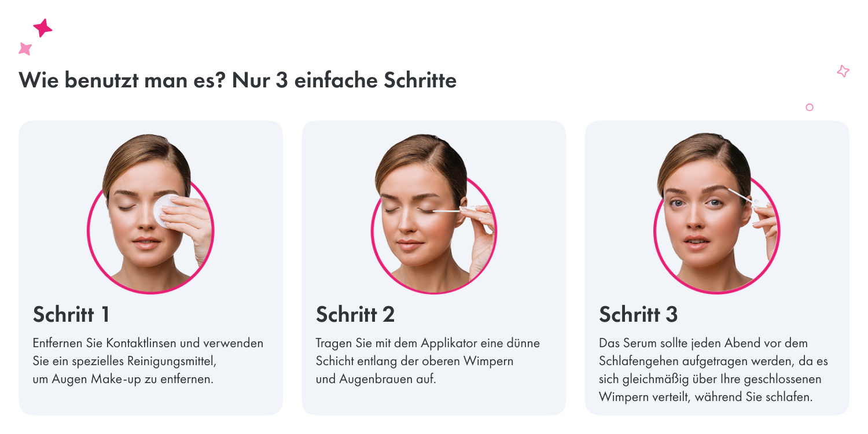This screenshot has height=434, width=868.
Task: Click the small light pink star icon
Action: pyautogui.click(x=25, y=49)
